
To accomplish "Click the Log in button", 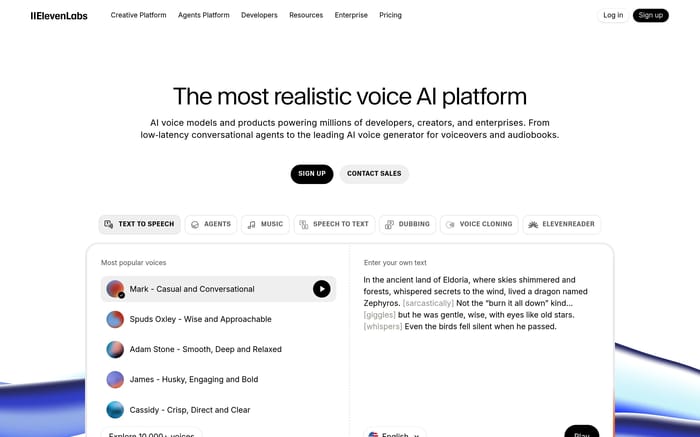I will (x=613, y=15).
